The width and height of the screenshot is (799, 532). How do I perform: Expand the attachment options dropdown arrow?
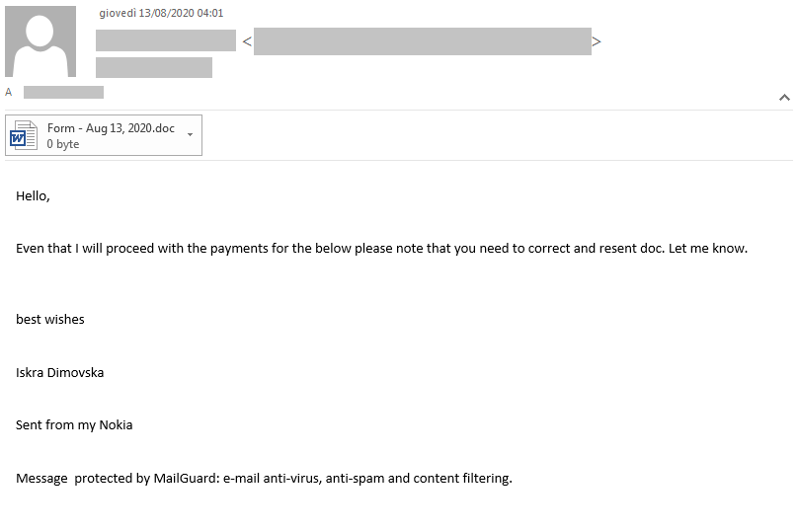[x=190, y=135]
